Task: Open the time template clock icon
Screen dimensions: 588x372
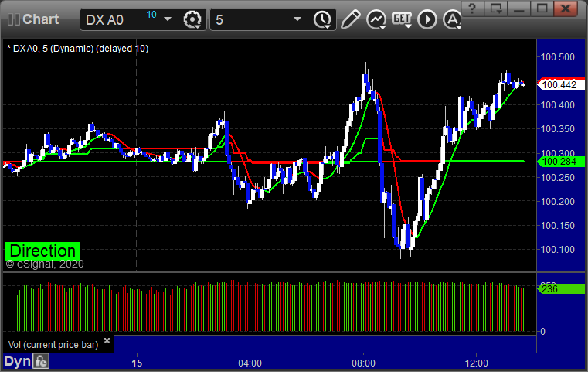Action: click(322, 19)
